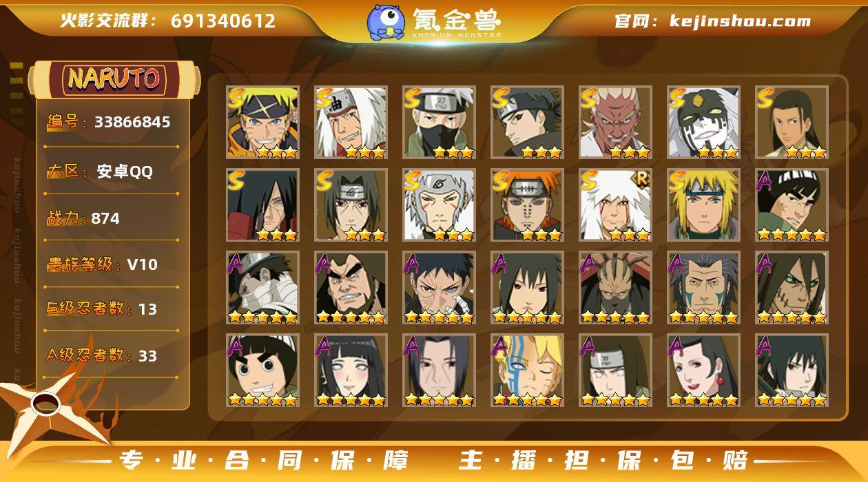Click the Khorium Monster blue mascot logo
Viewport: 868px width, 482px height.
385,22
